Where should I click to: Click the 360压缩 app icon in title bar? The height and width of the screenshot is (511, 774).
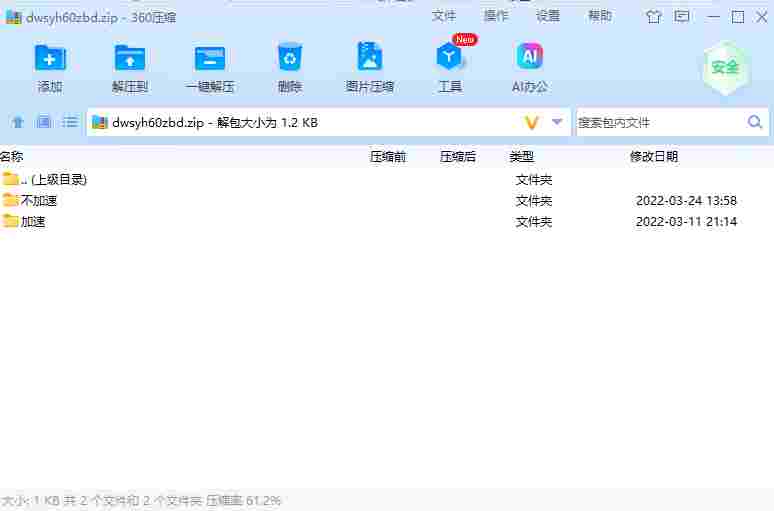(x=13, y=18)
